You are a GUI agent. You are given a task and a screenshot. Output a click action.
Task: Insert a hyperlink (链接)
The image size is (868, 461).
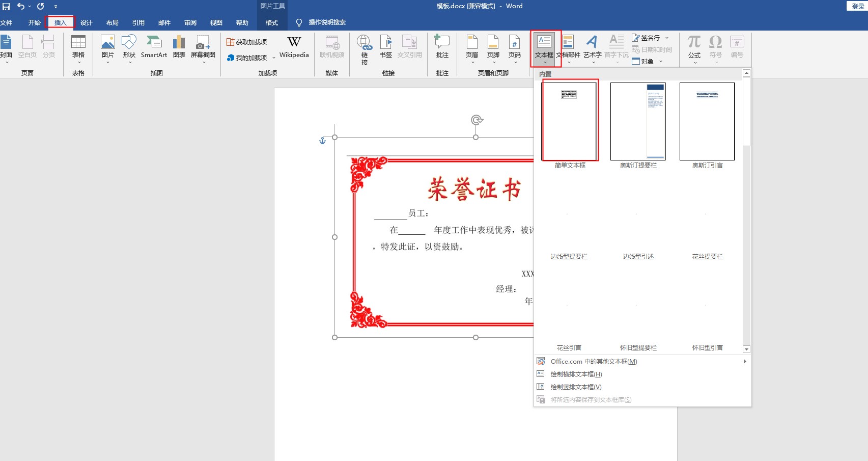364,50
